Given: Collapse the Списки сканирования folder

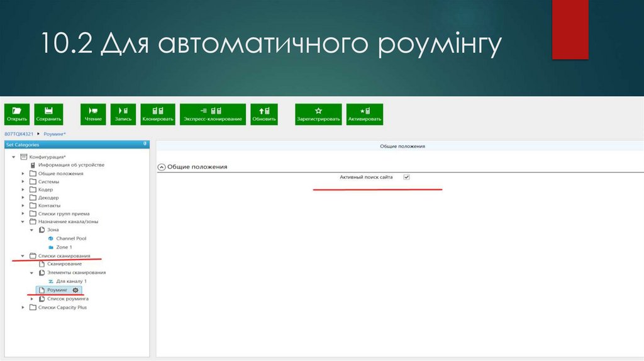Looking at the screenshot, I should click(23, 256).
